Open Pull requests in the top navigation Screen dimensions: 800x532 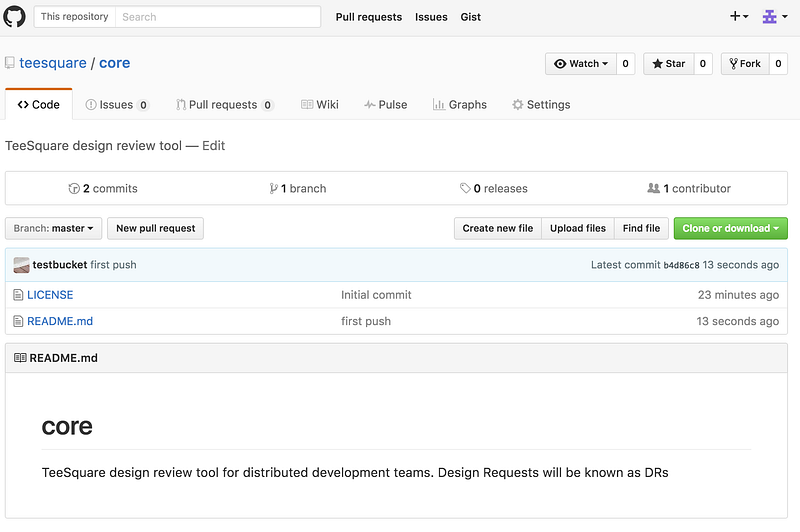point(368,17)
